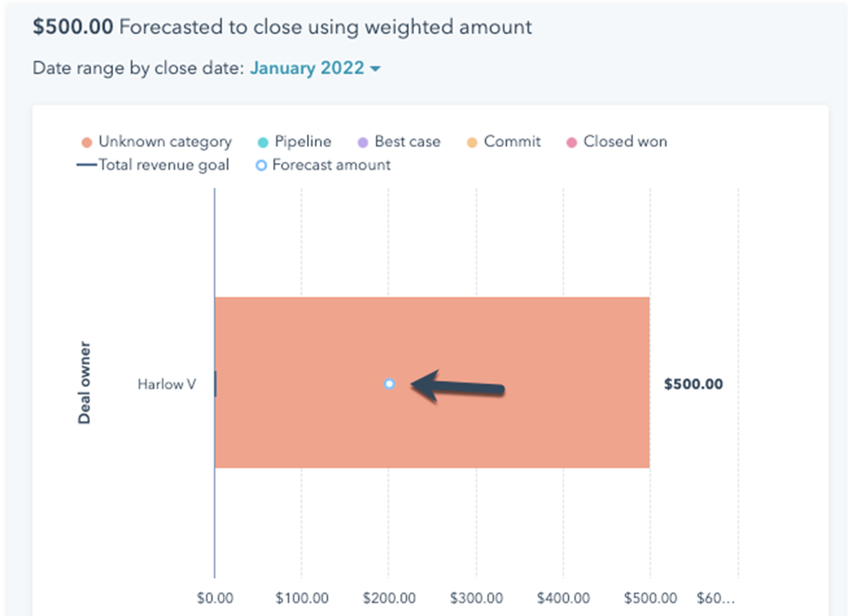Click the Commit legend label
The image size is (848, 616).
pyautogui.click(x=512, y=142)
